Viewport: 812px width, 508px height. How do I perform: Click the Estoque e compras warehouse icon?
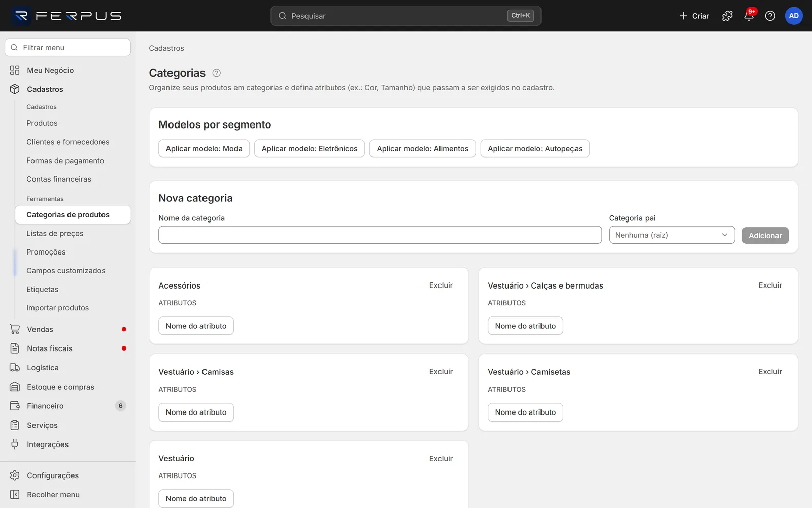click(15, 387)
